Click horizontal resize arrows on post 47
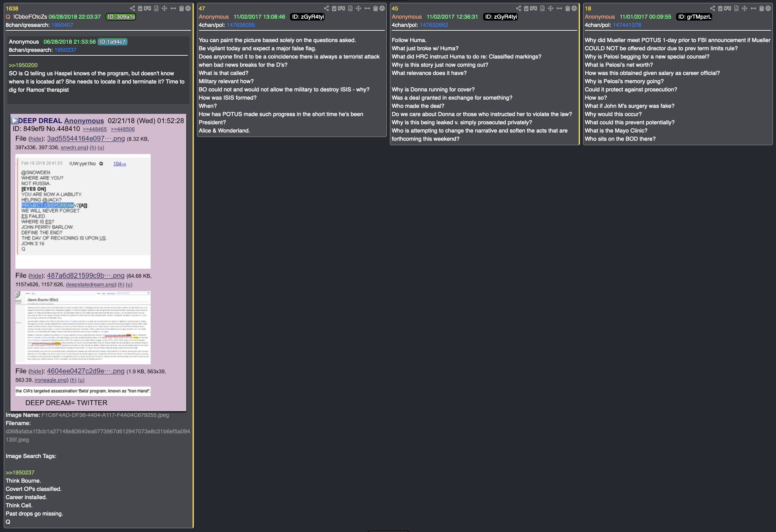The image size is (776, 532). coord(367,8)
